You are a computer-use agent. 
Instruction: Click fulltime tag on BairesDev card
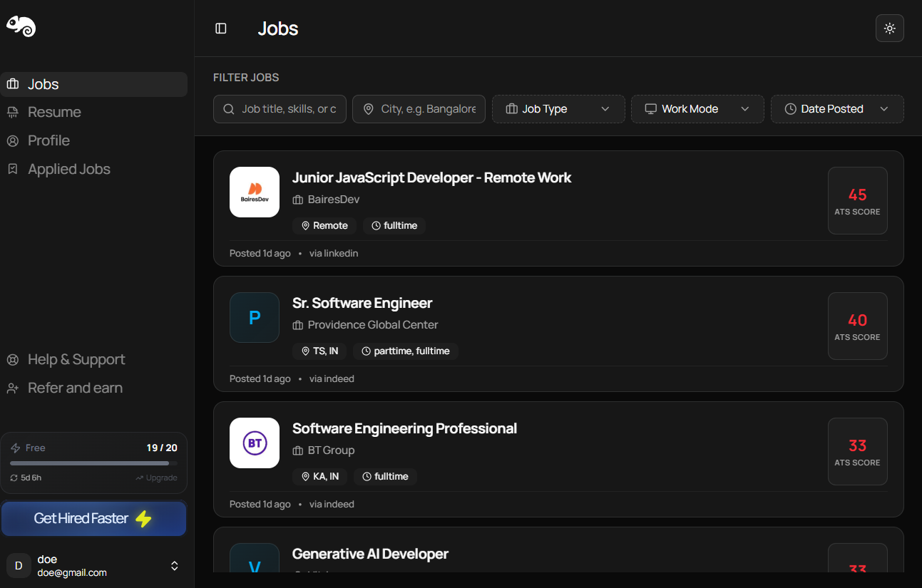point(394,225)
